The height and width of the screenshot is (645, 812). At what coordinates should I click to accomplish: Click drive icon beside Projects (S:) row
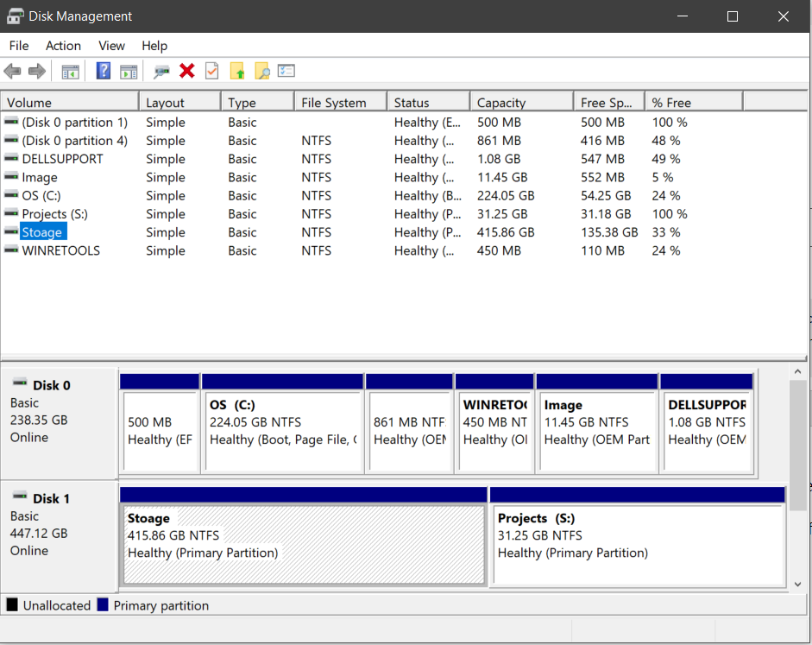(11, 213)
